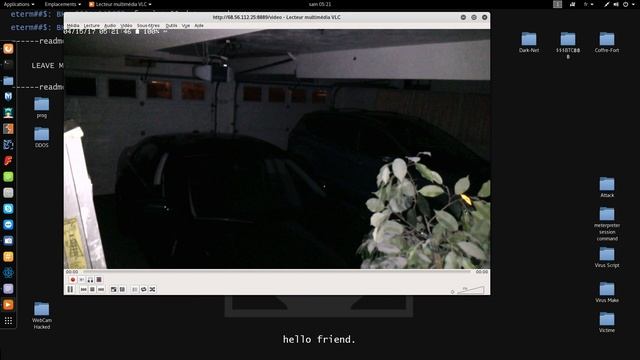Open the WebCam Hacked desktop folder
The width and height of the screenshot is (640, 360).
click(x=42, y=316)
